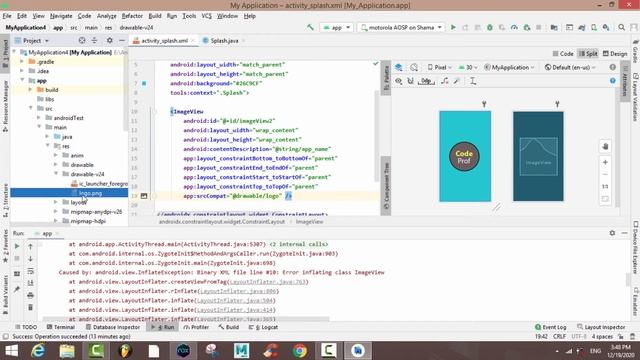Open Search Everywhere magnifier icon
This screenshot has height=360, width=640.
[x=621, y=27]
